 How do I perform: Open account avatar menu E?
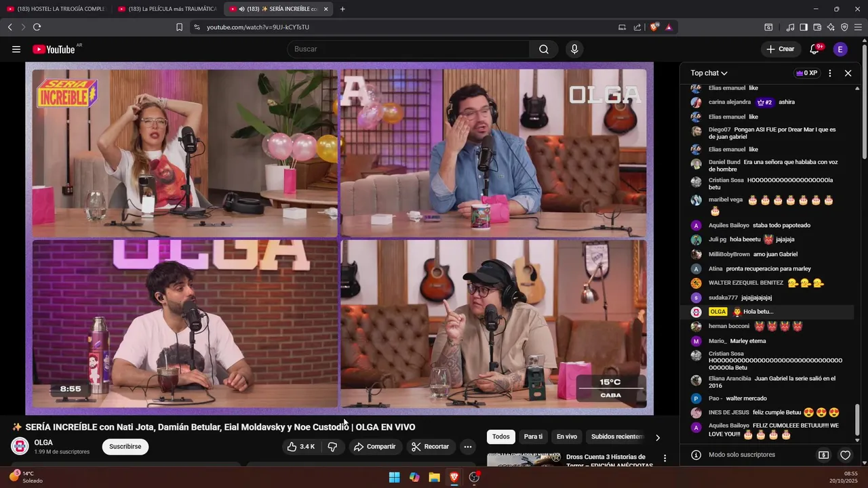tap(840, 49)
